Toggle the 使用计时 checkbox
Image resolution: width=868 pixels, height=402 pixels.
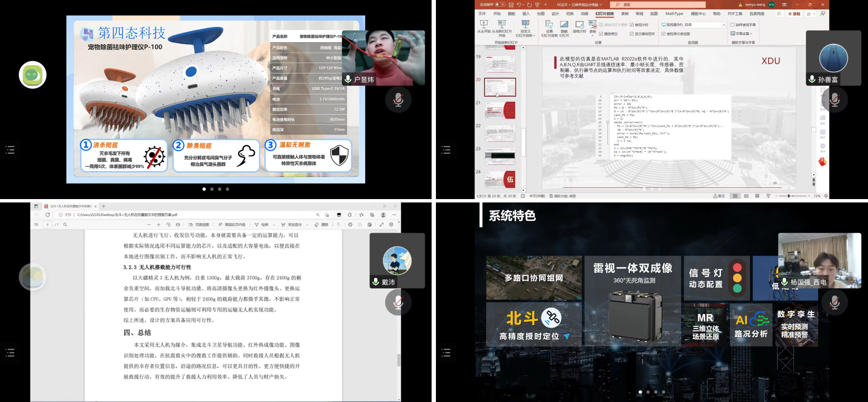pyautogui.click(x=632, y=25)
